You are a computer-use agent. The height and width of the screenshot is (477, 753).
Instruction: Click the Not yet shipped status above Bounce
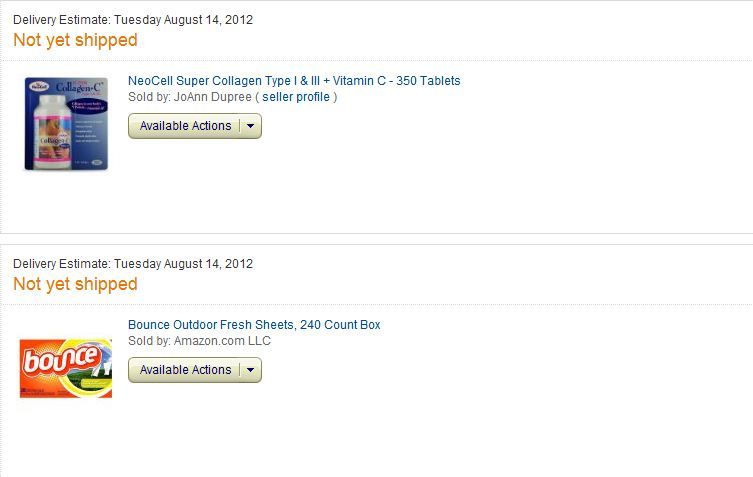(x=75, y=284)
